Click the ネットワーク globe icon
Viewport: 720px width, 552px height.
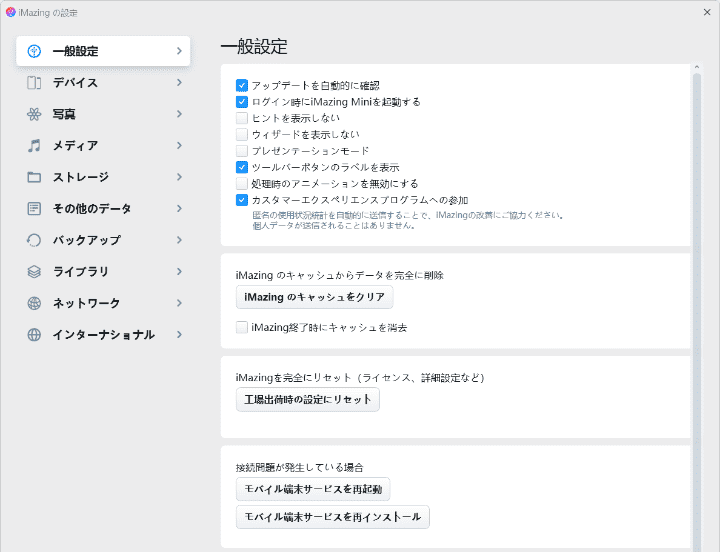(34, 303)
